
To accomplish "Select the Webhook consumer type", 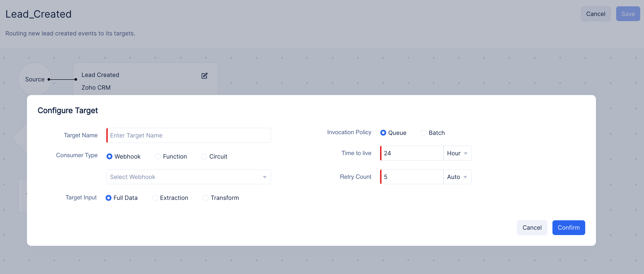I will click(109, 156).
